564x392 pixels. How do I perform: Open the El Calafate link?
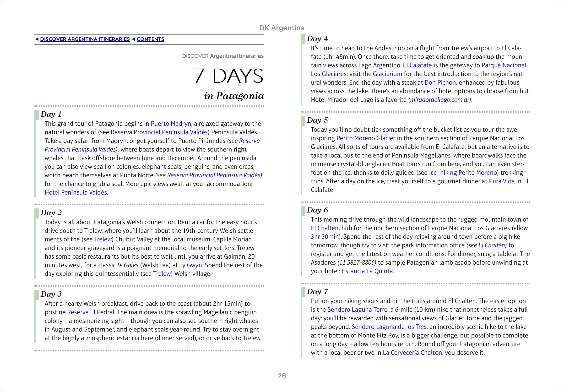pos(417,65)
